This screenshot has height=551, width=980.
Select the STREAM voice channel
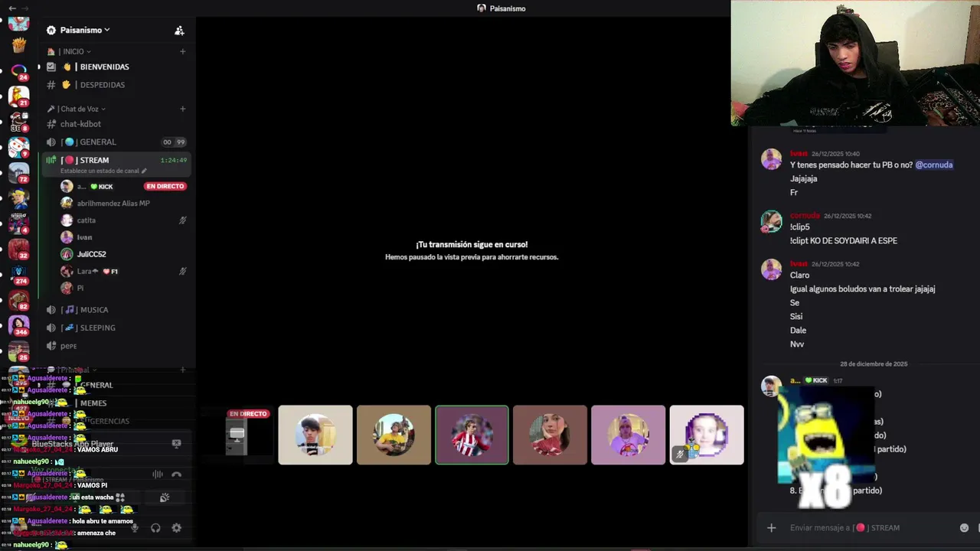[115, 164]
